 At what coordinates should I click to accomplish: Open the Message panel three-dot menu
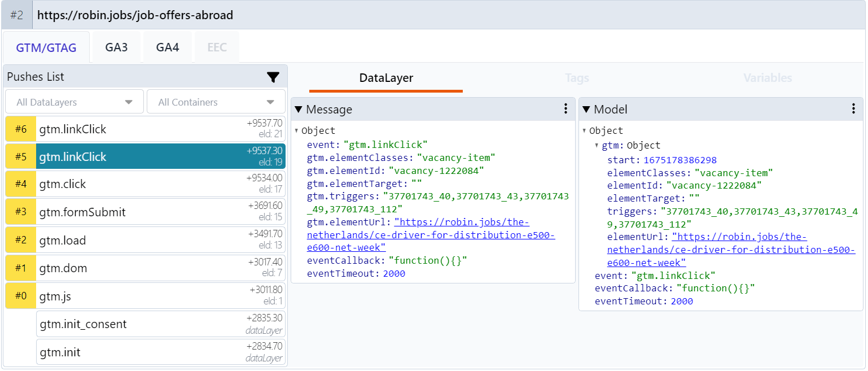(x=565, y=109)
